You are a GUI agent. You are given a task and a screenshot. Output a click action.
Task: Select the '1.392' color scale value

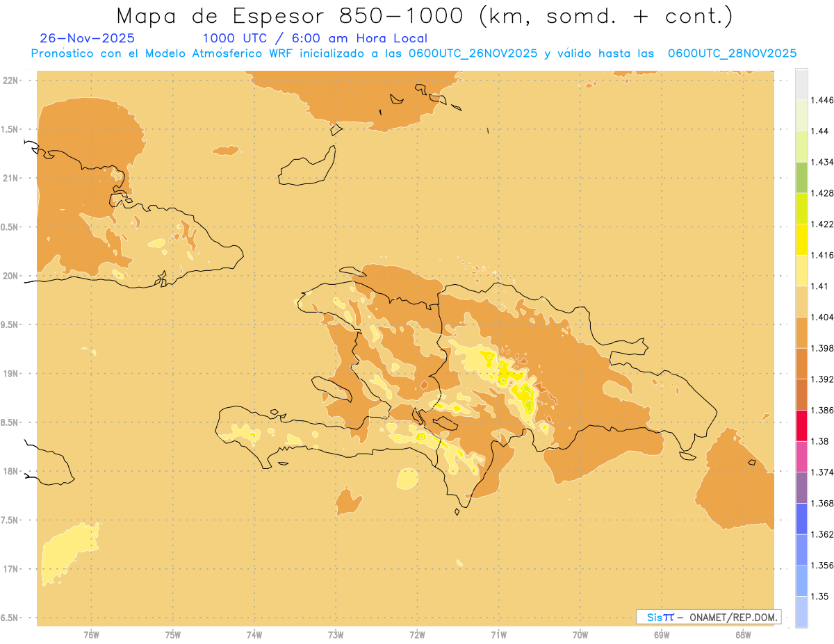pos(823,379)
